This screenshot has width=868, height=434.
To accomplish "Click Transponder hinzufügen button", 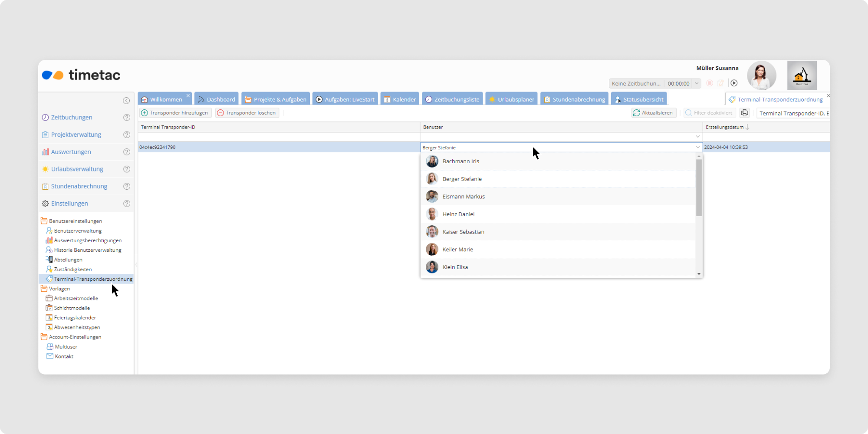I will click(x=175, y=113).
